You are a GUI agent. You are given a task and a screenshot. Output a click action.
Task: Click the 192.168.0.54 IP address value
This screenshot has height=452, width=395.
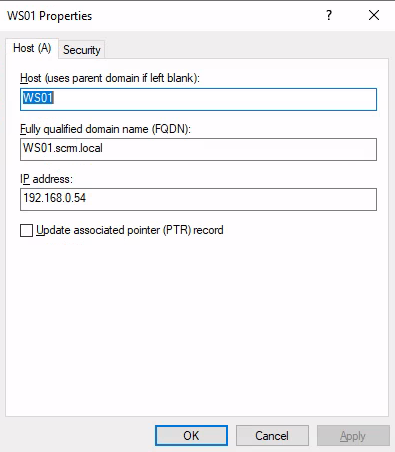(x=54, y=198)
